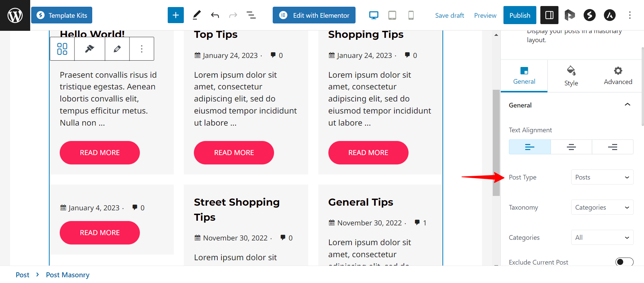Click Edit with Elementor button
Image resolution: width=644 pixels, height=283 pixels.
[314, 15]
